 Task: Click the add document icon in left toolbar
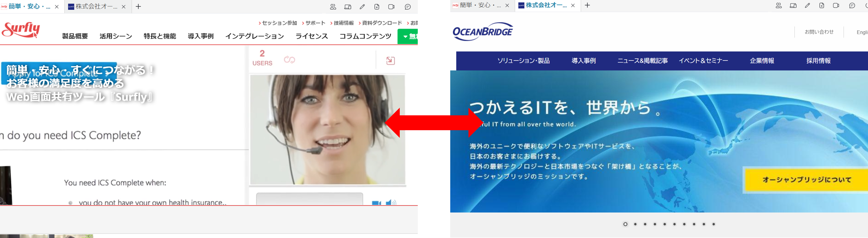click(x=377, y=7)
